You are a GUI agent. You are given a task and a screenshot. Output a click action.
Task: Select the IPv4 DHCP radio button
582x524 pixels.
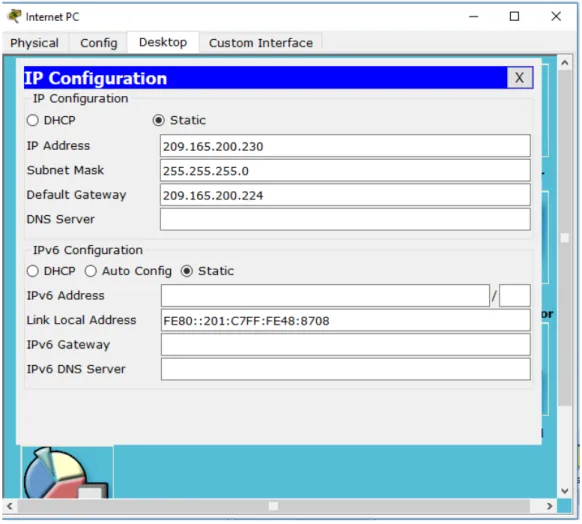pos(33,120)
